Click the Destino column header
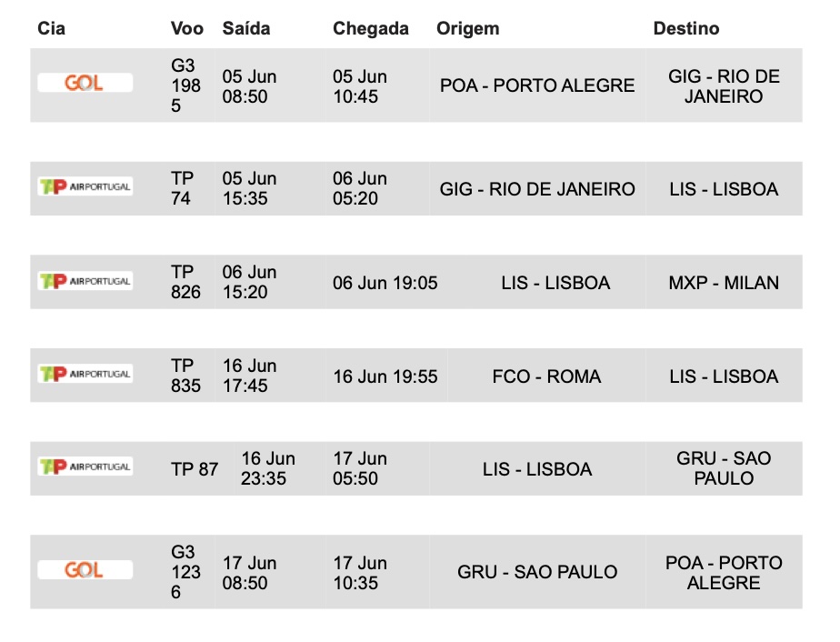The height and width of the screenshot is (642, 840). (x=686, y=29)
